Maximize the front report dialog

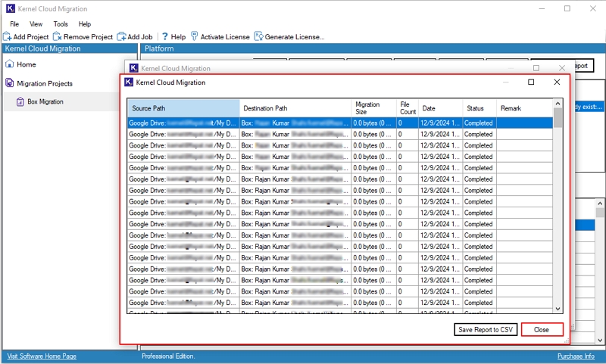point(531,82)
